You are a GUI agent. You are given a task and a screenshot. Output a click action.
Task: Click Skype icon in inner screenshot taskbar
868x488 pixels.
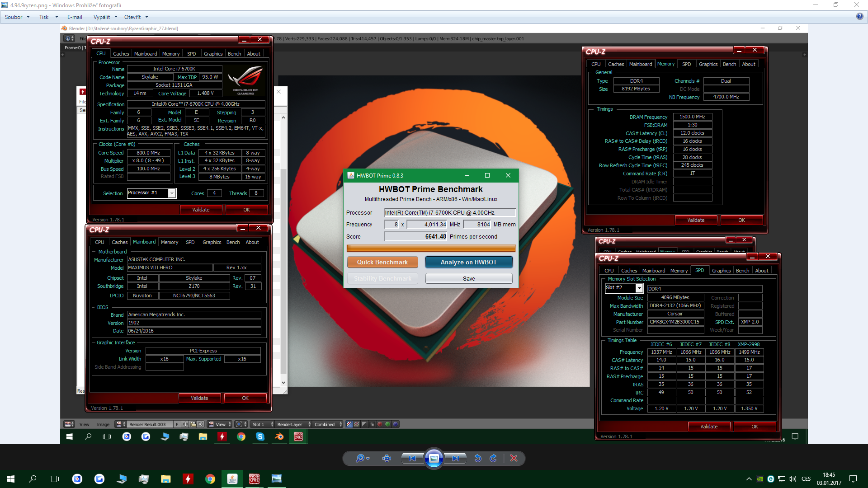260,436
